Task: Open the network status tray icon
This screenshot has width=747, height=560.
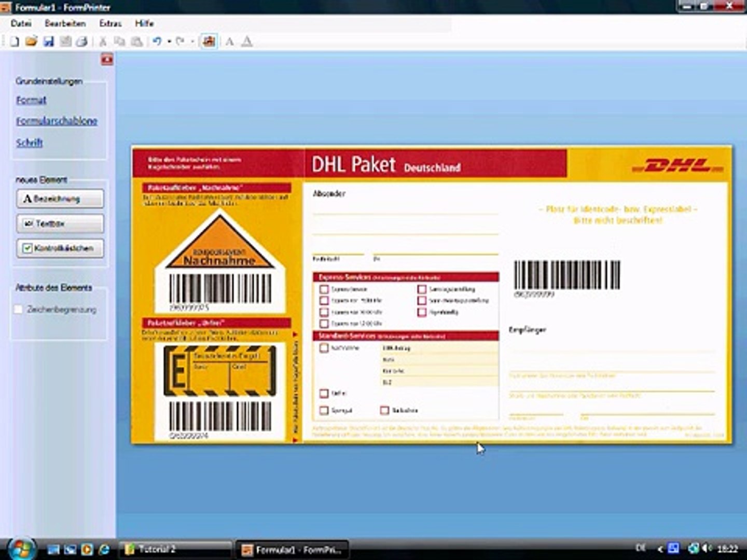Action: tap(693, 548)
